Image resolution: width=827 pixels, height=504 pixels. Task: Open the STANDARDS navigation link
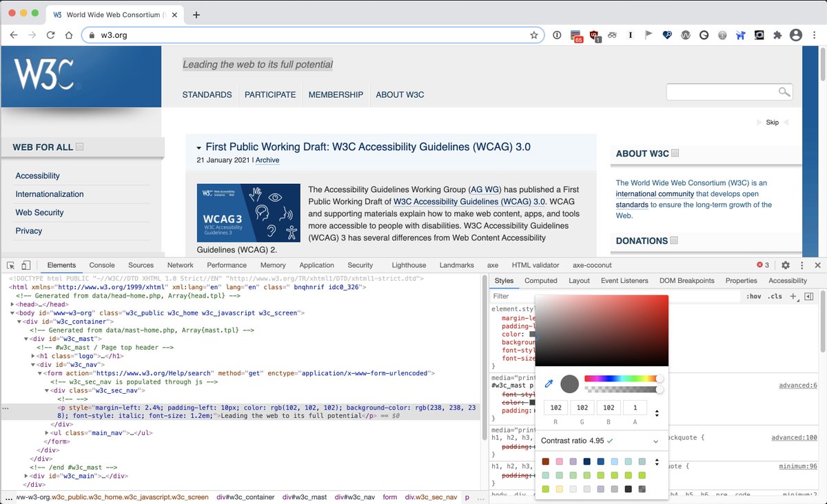[x=207, y=95]
